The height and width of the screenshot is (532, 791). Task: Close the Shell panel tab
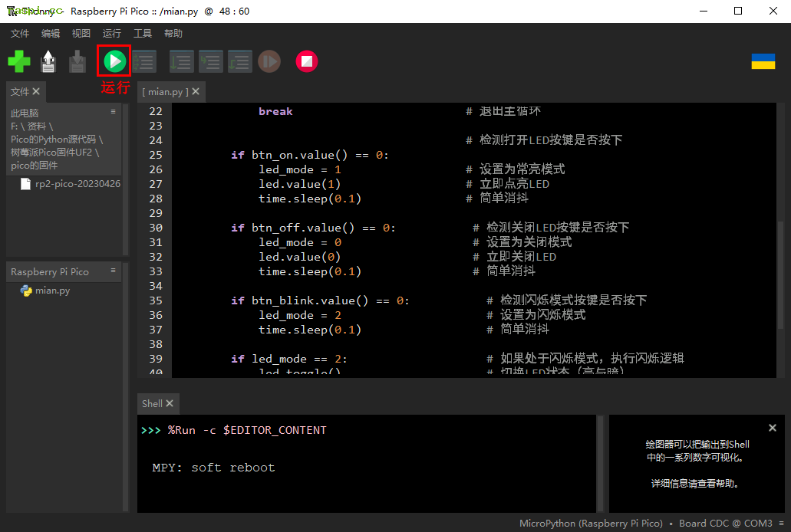coord(170,403)
